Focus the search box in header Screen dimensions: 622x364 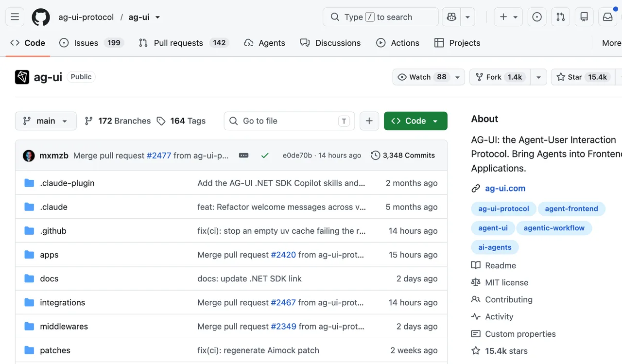(x=380, y=17)
